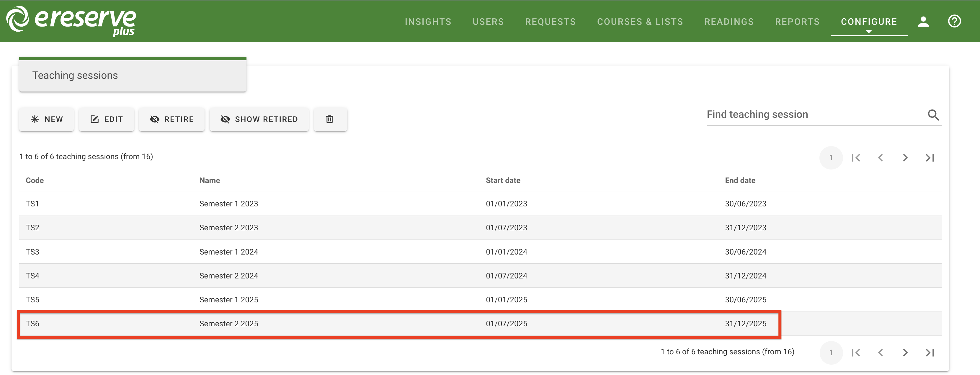The width and height of the screenshot is (980, 375).
Task: Click the search magnifier icon
Action: [933, 115]
